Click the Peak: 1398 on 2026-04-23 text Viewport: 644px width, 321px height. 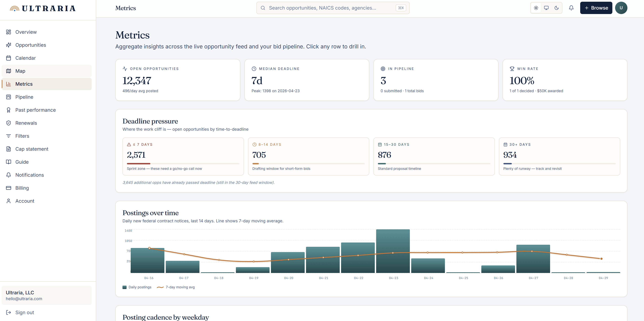tap(276, 91)
